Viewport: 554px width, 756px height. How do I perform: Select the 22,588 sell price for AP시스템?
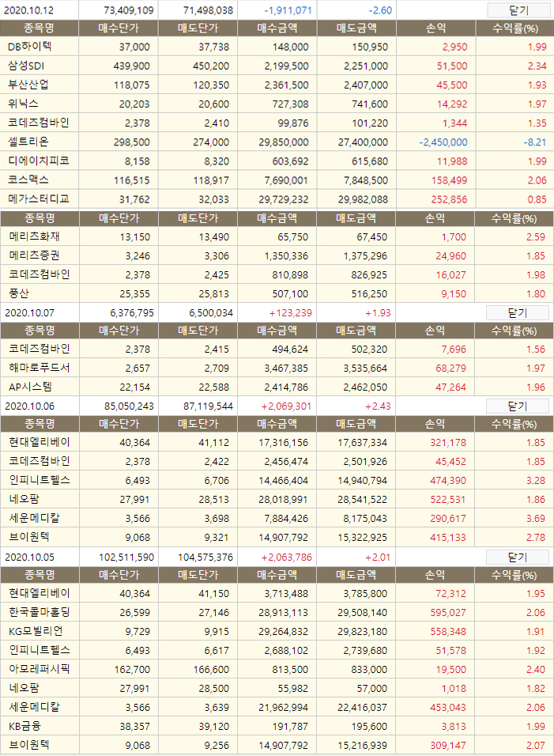[213, 387]
